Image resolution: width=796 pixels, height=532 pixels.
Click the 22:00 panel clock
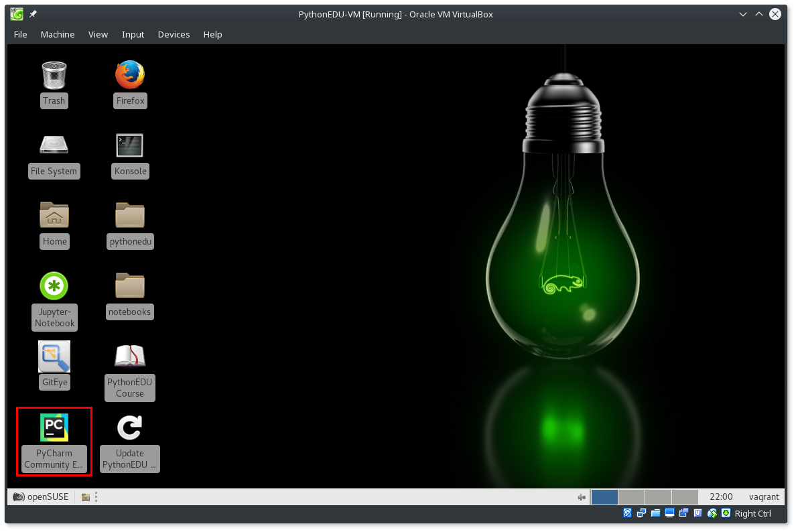click(x=721, y=497)
